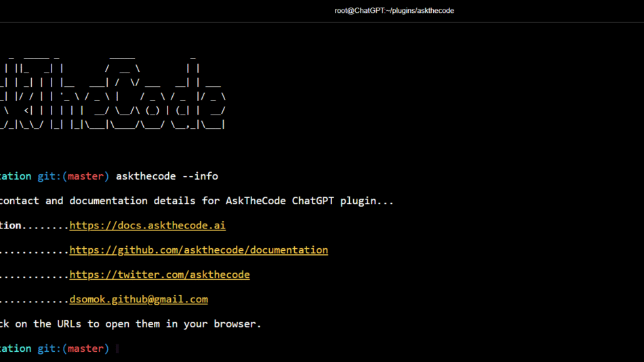Click red "master" branch in the empty prompt
Screen dimensions: 644x362
(x=85, y=348)
